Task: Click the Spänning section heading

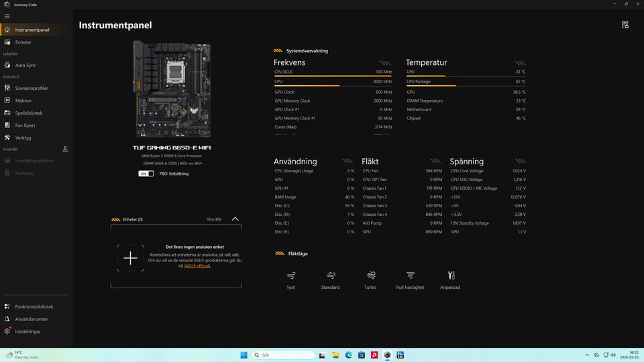Action: pyautogui.click(x=467, y=162)
